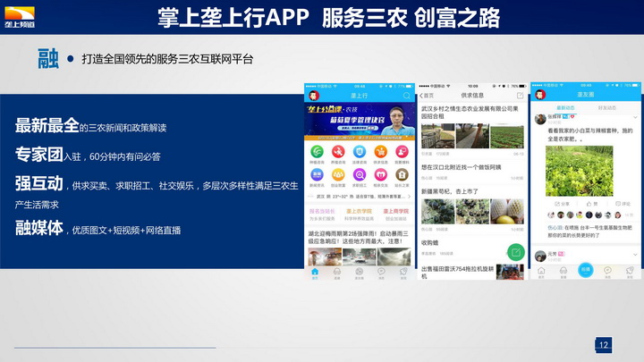The image size is (644, 362).
Task: Open the profile avatar in 垄上行 home header
Action: (314, 96)
